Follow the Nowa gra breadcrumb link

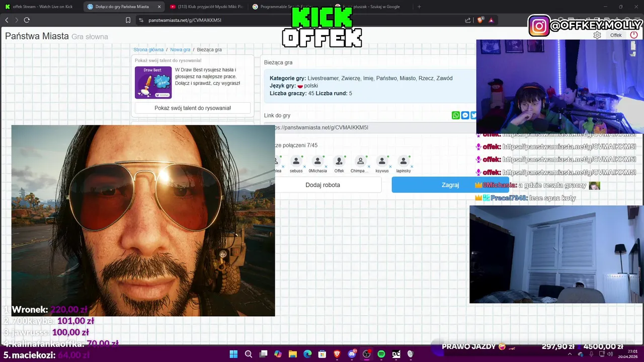click(x=180, y=50)
